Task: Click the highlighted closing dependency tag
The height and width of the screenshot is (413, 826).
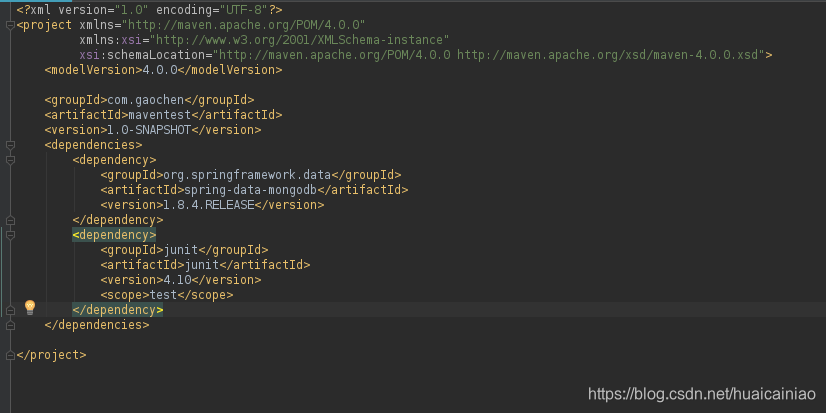Action: tap(117, 310)
